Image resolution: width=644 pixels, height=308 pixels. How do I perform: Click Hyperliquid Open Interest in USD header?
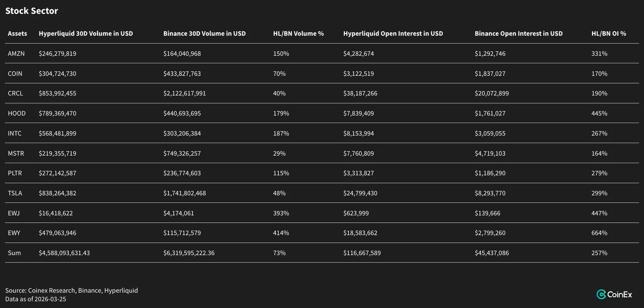pyautogui.click(x=393, y=33)
